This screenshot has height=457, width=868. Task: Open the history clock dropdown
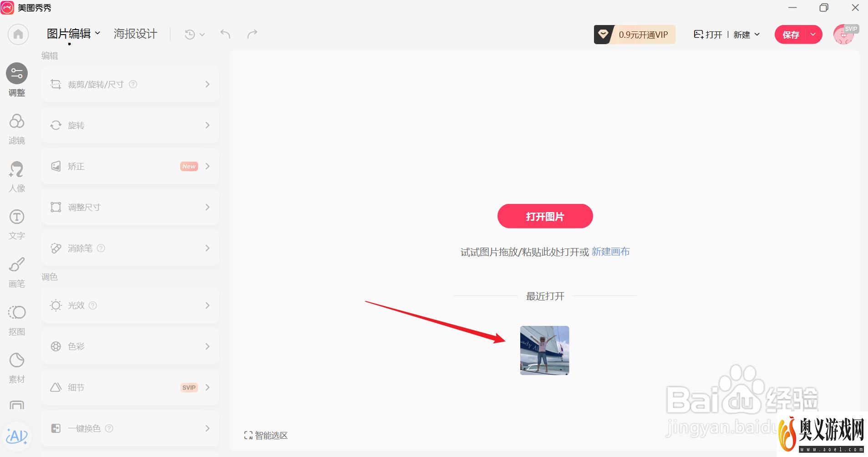(x=194, y=34)
